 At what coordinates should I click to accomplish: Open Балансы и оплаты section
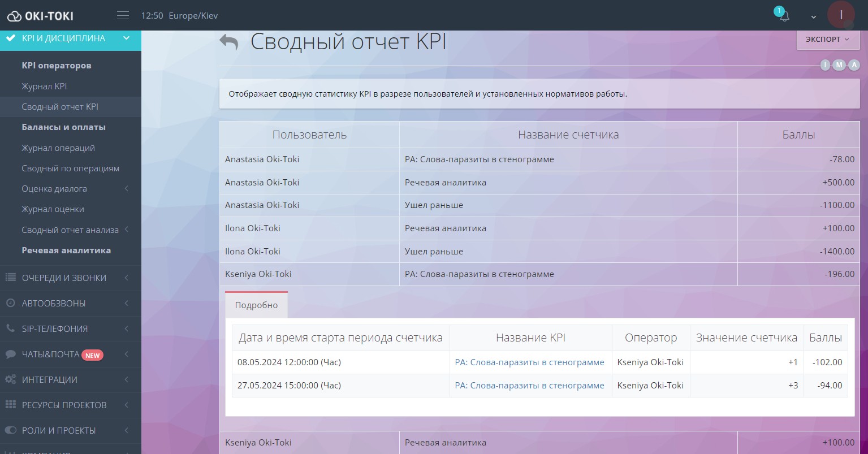coord(63,127)
